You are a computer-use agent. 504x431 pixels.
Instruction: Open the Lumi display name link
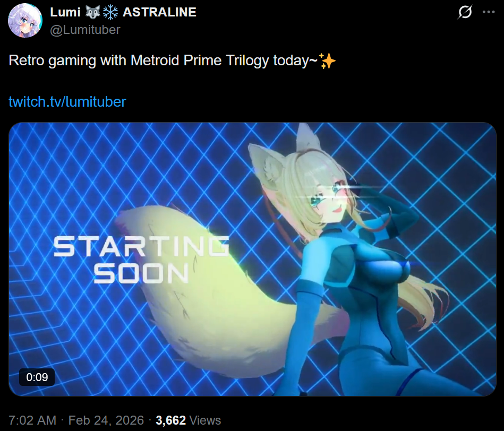tap(65, 12)
